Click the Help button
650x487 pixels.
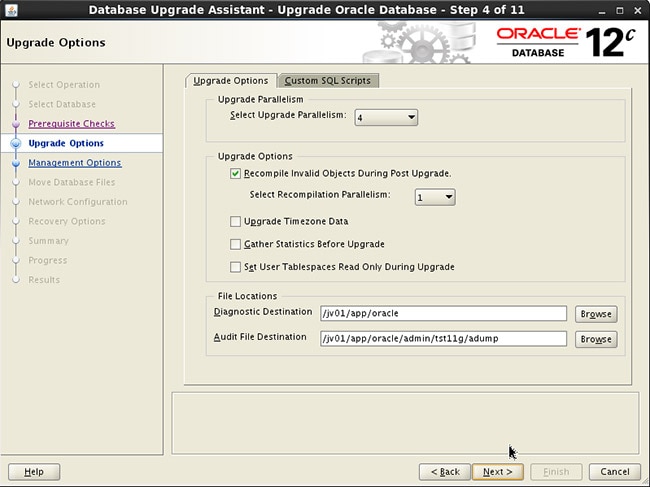click(34, 472)
